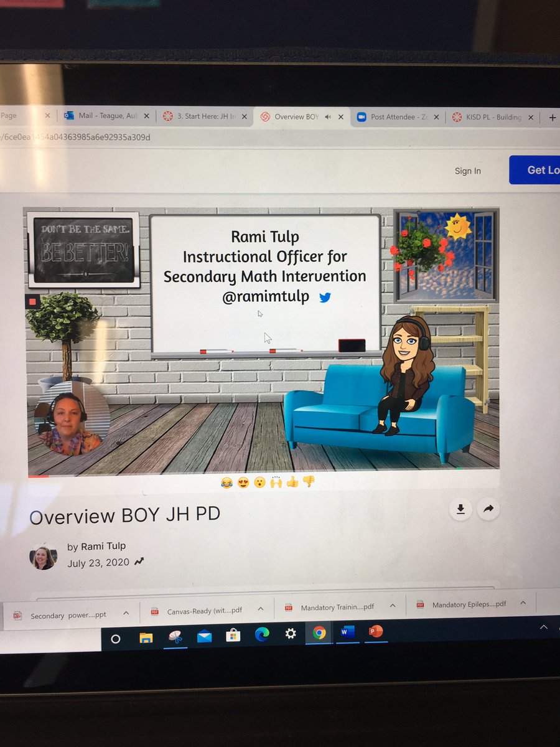Close the Mail - Teague tab
This screenshot has height=747, width=560.
[x=147, y=116]
